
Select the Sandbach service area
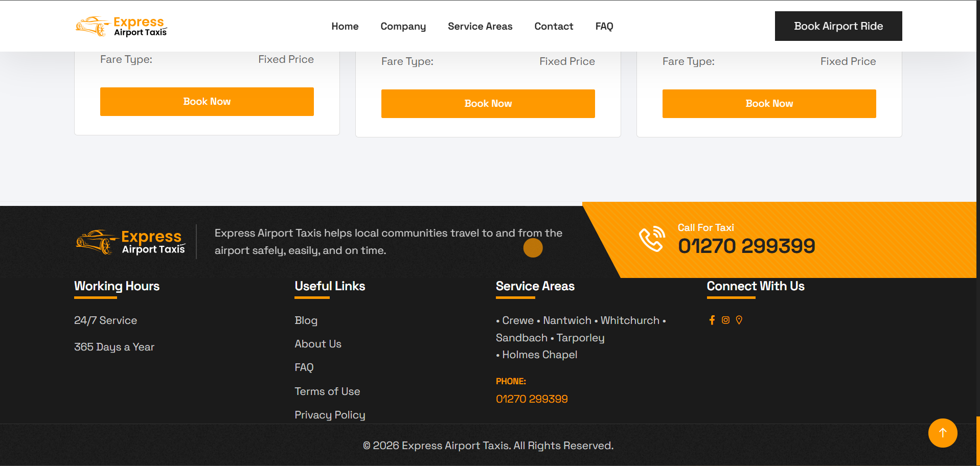(x=521, y=338)
